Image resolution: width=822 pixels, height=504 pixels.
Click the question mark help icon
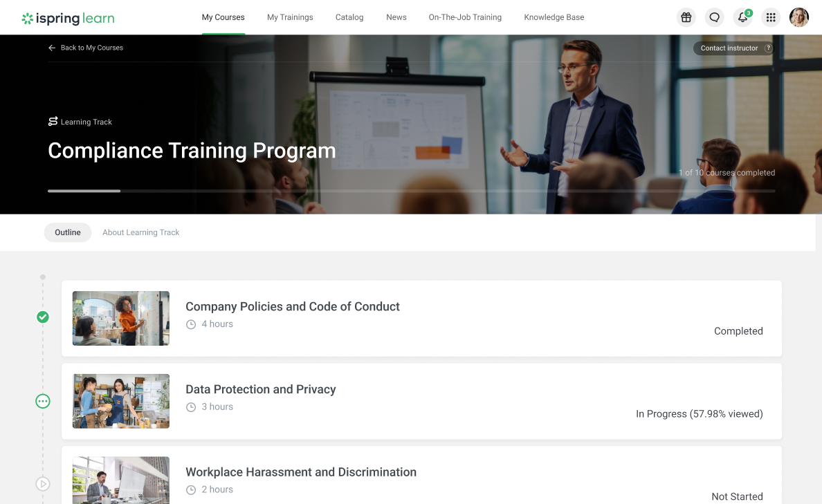768,48
